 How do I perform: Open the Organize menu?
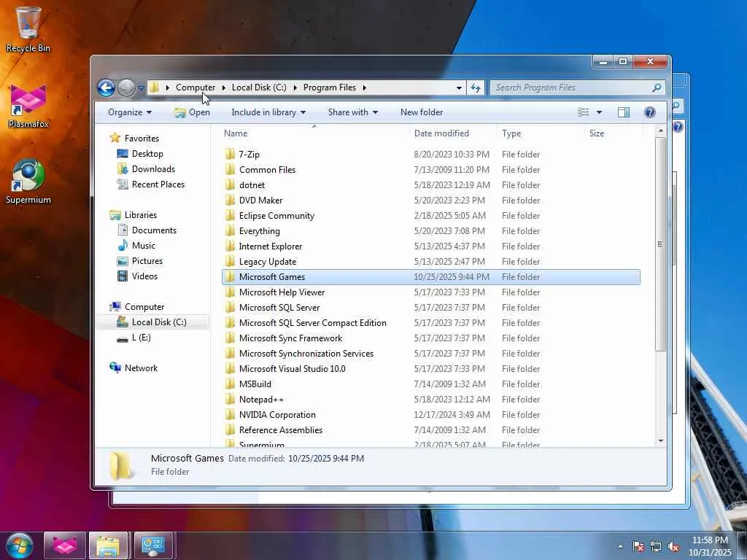click(130, 112)
